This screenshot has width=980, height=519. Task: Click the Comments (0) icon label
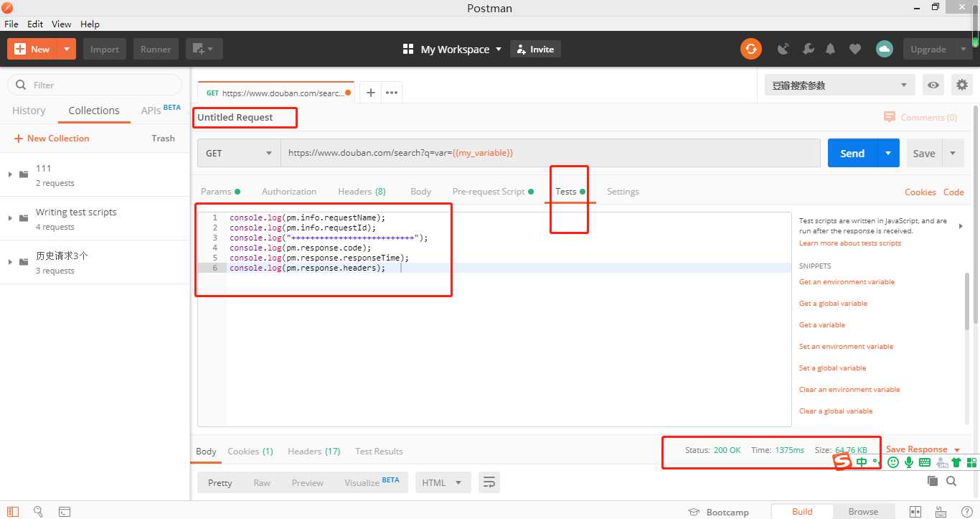click(x=920, y=117)
